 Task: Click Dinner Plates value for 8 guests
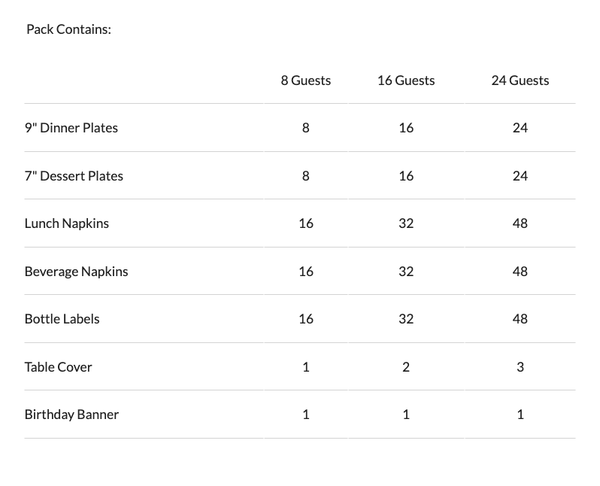pyautogui.click(x=305, y=128)
